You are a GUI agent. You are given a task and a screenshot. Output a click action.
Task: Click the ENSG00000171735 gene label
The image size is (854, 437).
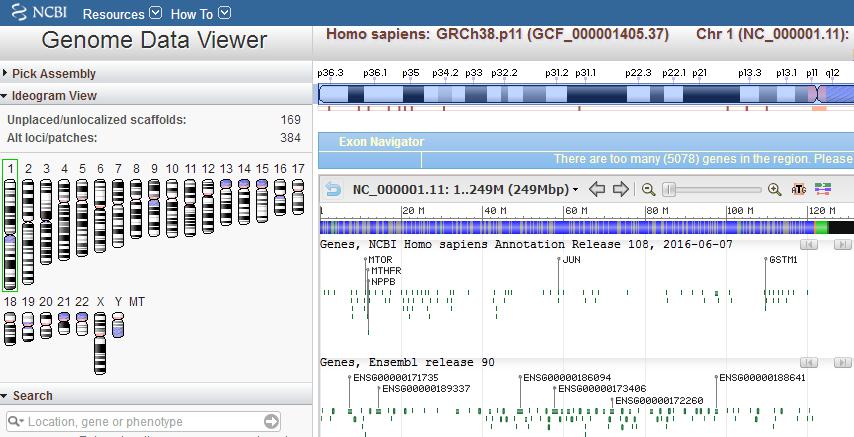396,378
